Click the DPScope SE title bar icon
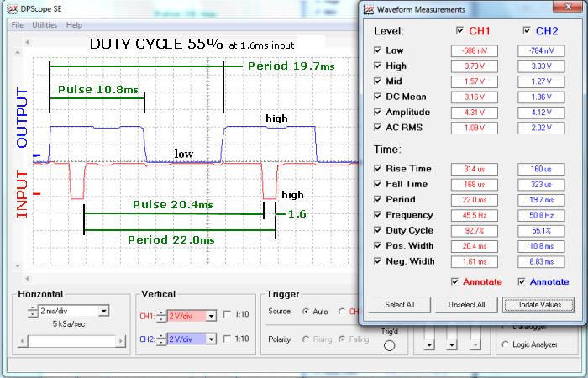Viewport: 588px width, 378px height. click(x=13, y=8)
